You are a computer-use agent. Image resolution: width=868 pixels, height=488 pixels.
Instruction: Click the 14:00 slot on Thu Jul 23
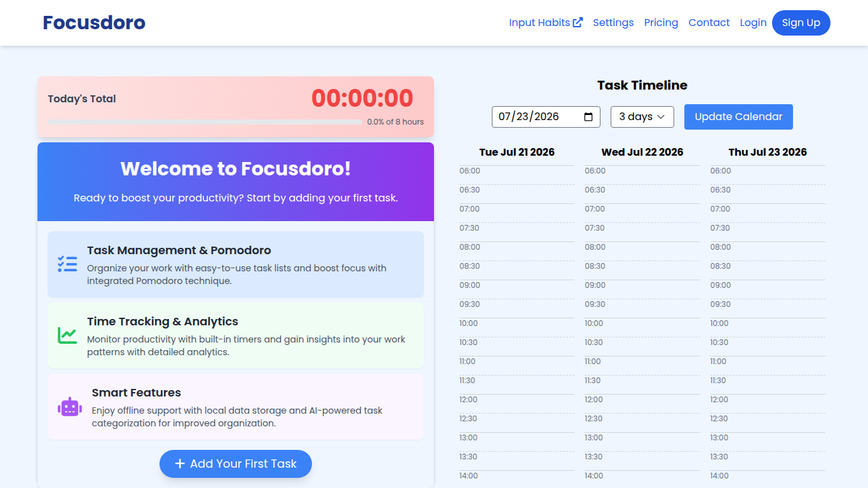tap(768, 479)
